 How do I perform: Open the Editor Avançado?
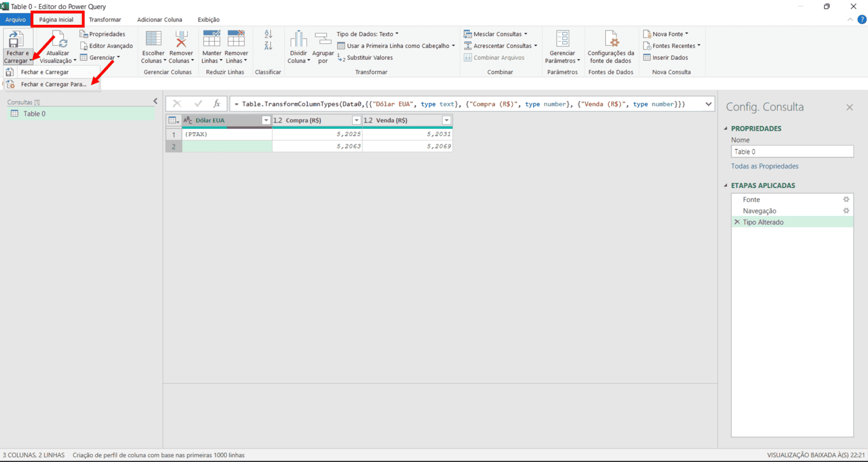click(x=106, y=45)
